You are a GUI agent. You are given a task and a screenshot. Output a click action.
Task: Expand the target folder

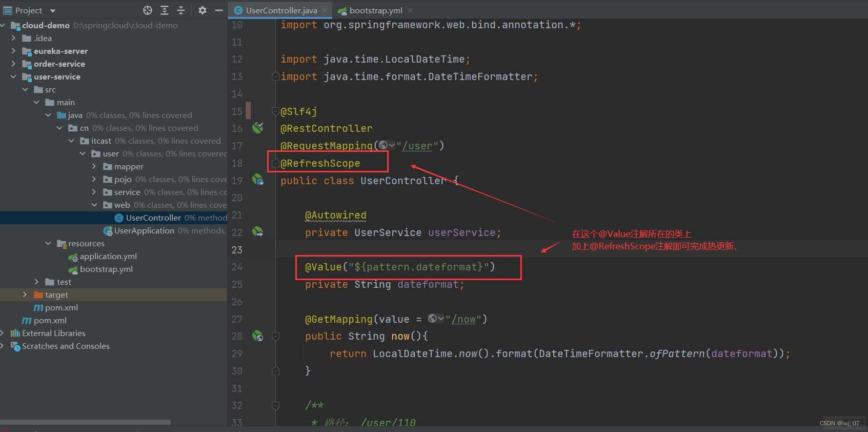(25, 294)
